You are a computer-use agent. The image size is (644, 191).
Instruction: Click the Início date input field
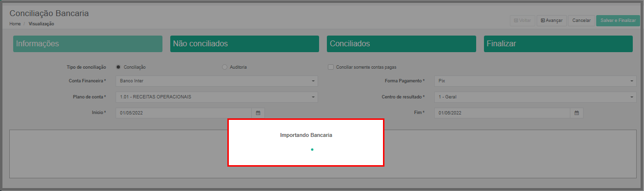coord(183,113)
